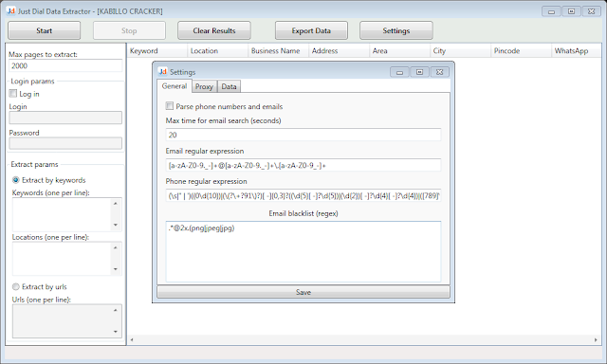
Task: Open Export Data
Action: click(311, 30)
